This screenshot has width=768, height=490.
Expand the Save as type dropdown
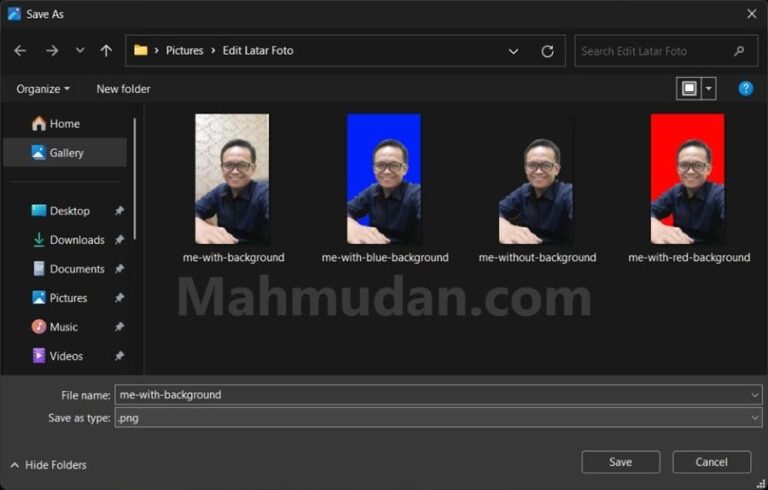tap(754, 418)
